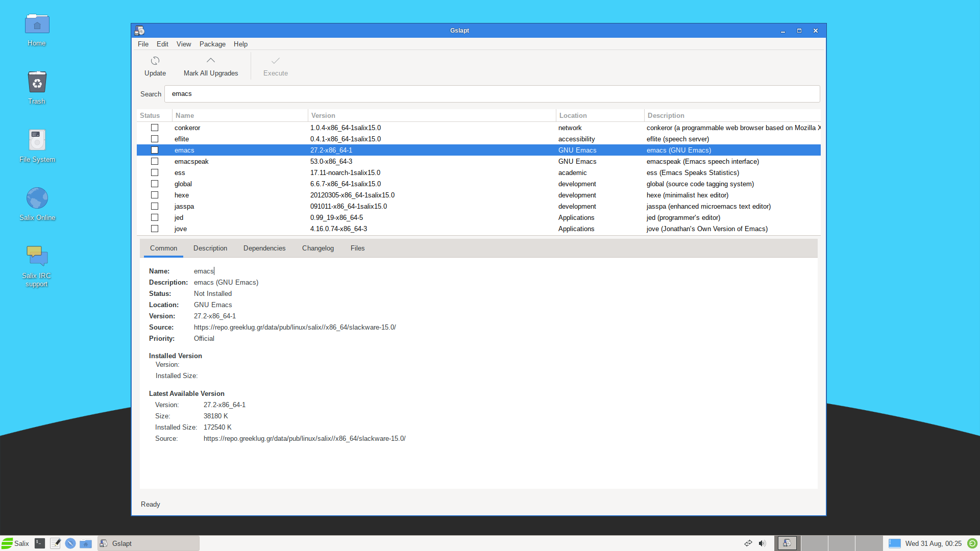Select the jasspa package name
980x551 pixels.
pos(184,207)
